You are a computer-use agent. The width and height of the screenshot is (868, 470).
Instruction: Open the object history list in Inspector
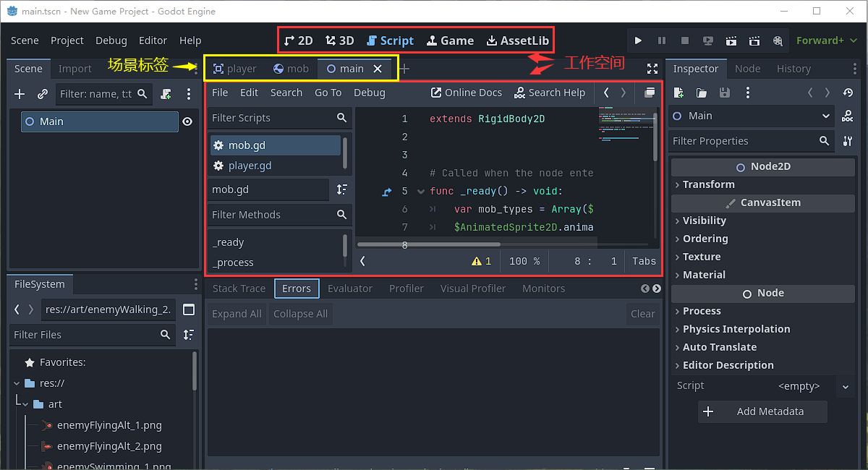pyautogui.click(x=847, y=93)
